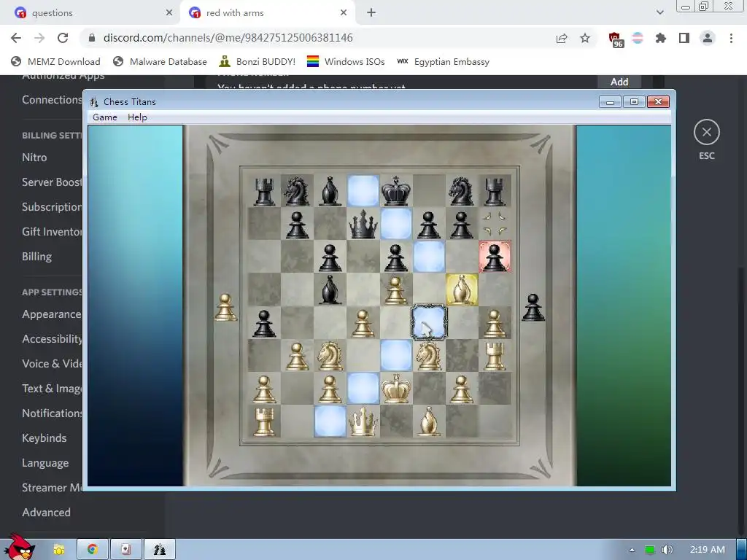The image size is (747, 560).
Task: Open Connections in Discord settings
Action: 52,99
